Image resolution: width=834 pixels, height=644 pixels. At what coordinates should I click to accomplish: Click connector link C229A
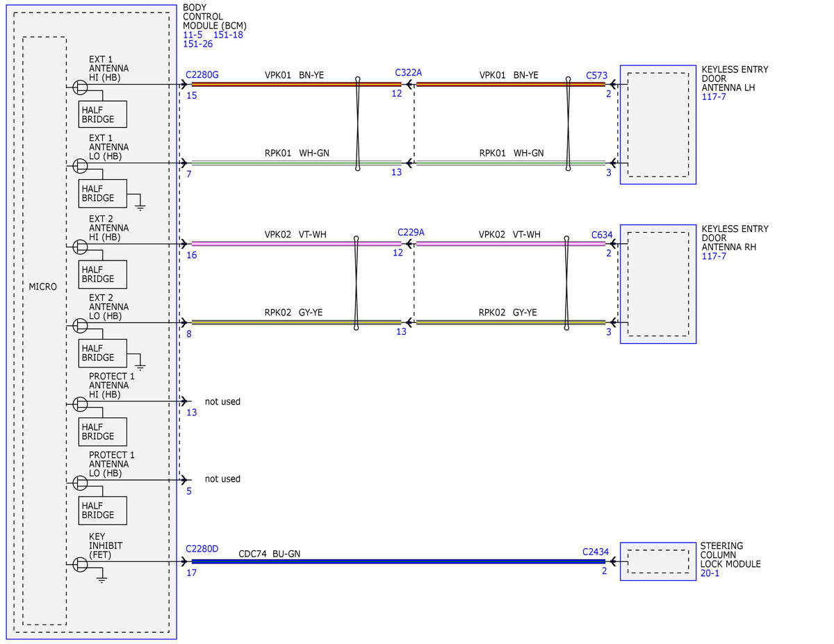tap(411, 232)
